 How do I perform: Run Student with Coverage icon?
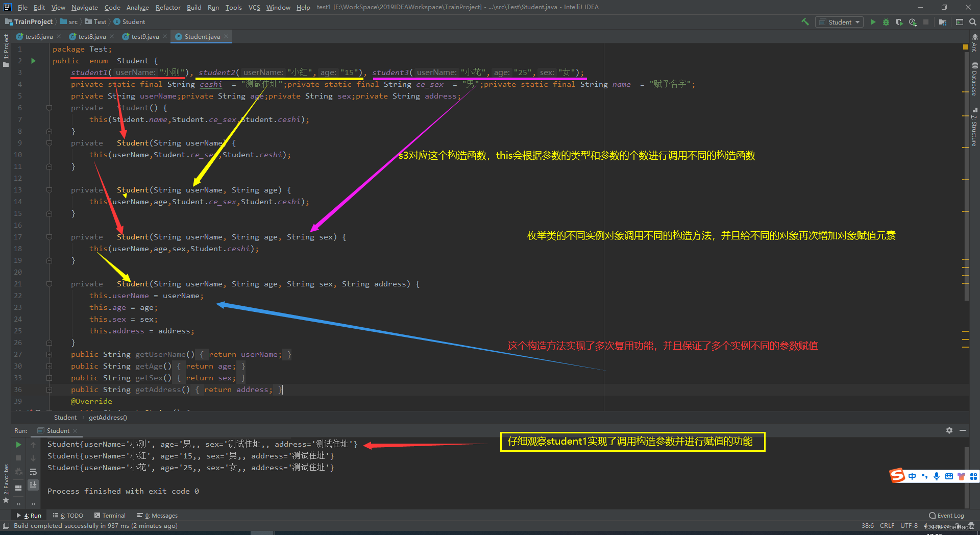tap(899, 22)
